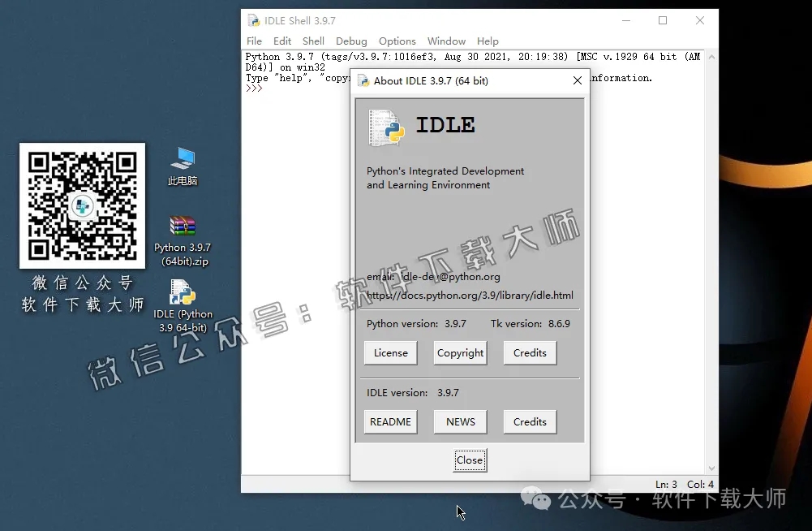The image size is (812, 531).
Task: Click the Python logo in About IDLE
Action: pos(387,127)
